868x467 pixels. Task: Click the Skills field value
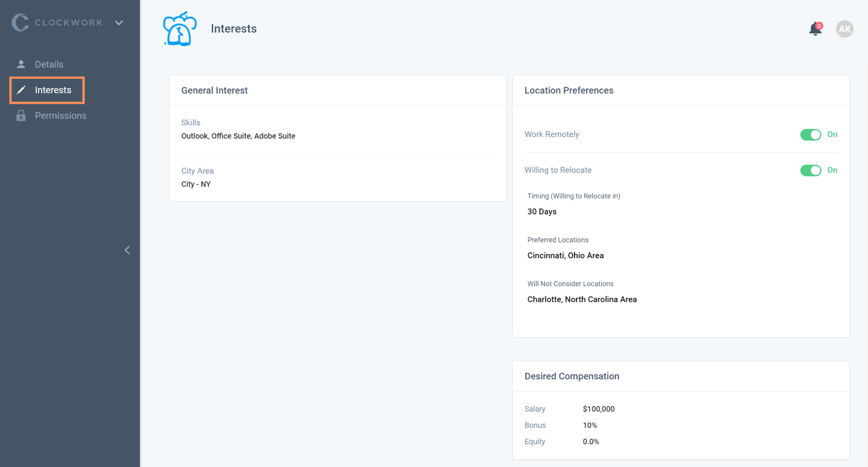click(238, 136)
